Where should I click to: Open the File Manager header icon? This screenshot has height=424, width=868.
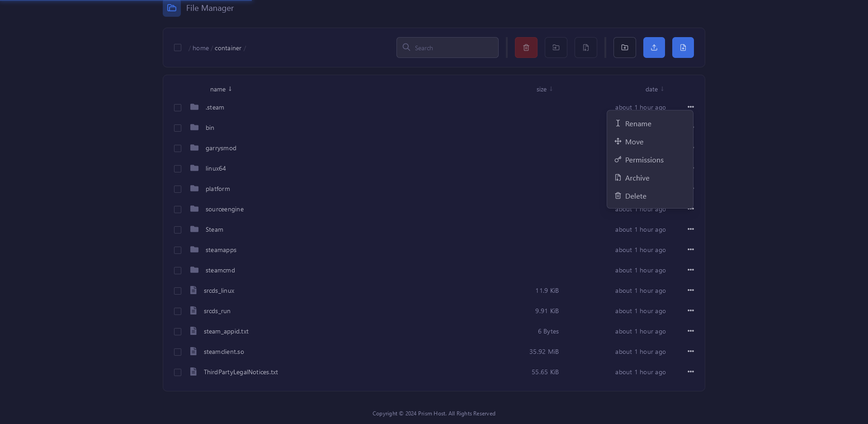[172, 8]
